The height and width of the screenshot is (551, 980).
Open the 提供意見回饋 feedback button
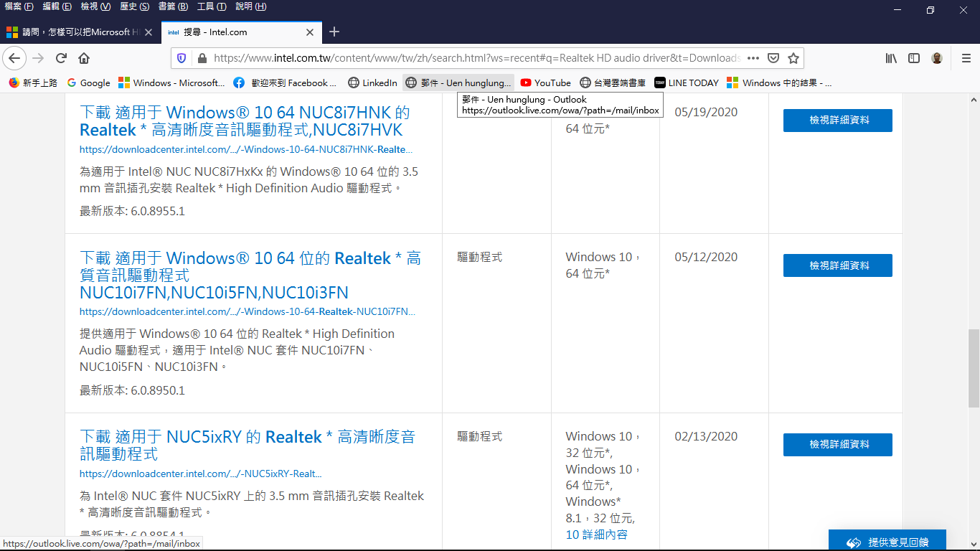(x=887, y=542)
